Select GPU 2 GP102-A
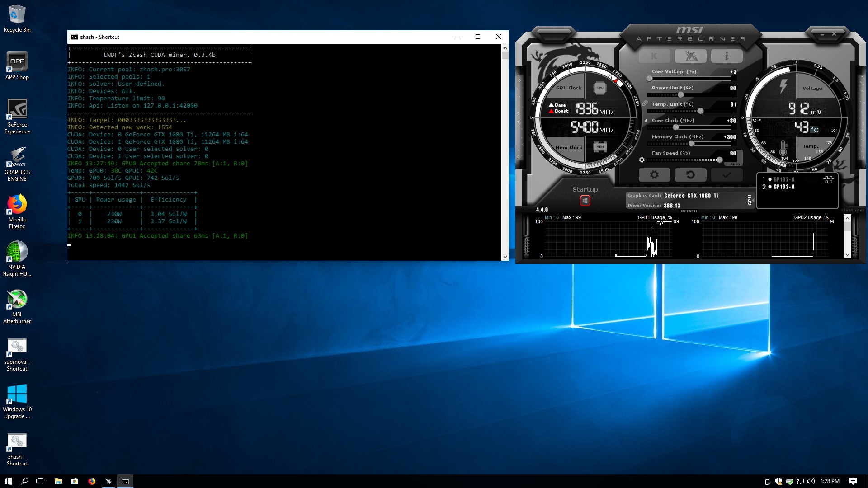Screen dimensions: 868x488 [783, 187]
